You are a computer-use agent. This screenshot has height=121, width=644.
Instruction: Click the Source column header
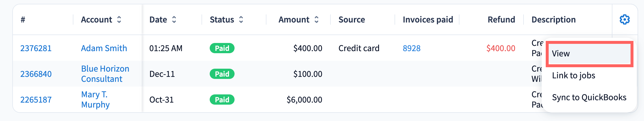[352, 20]
